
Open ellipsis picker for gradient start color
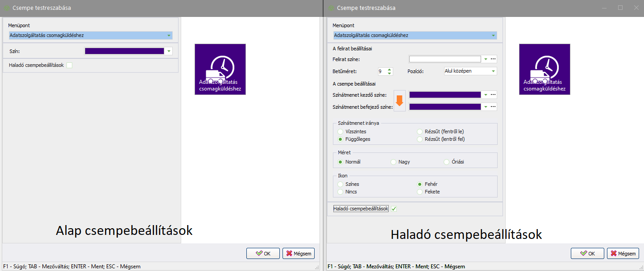coord(493,94)
